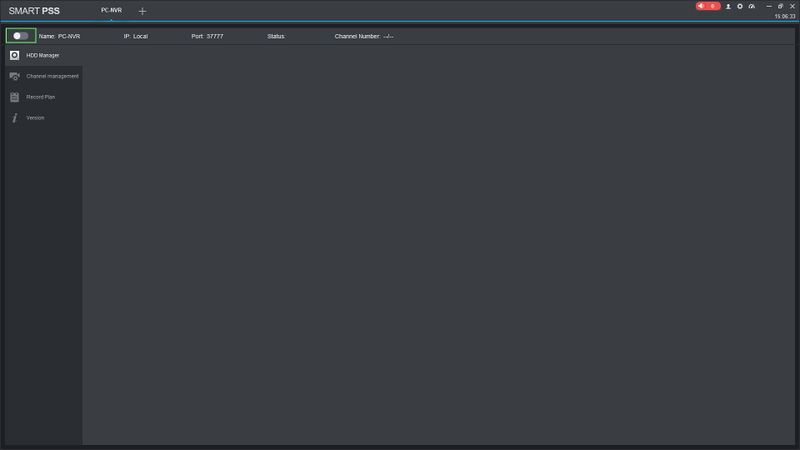Open the settings gear icon
The height and width of the screenshot is (450, 800).
point(740,6)
